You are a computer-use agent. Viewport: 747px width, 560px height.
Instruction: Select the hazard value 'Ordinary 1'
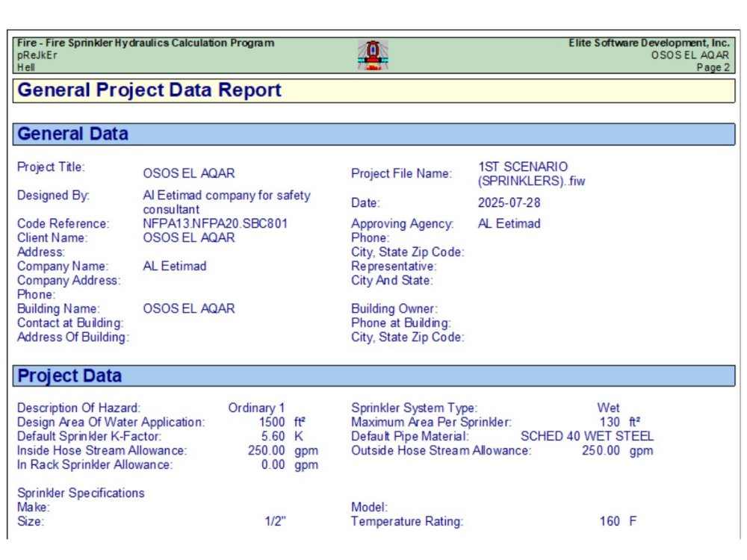coord(256,408)
